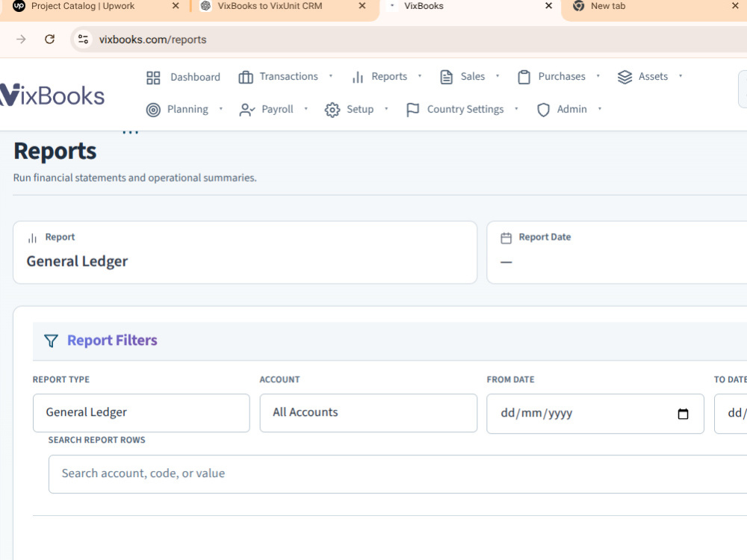Click the General Ledger report card title
Image resolution: width=747 pixels, height=560 pixels.
tap(77, 261)
